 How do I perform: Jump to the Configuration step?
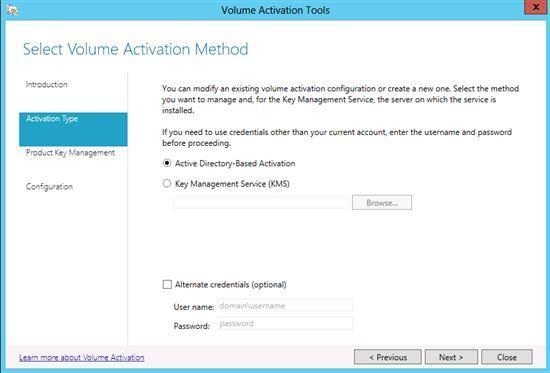(x=49, y=186)
